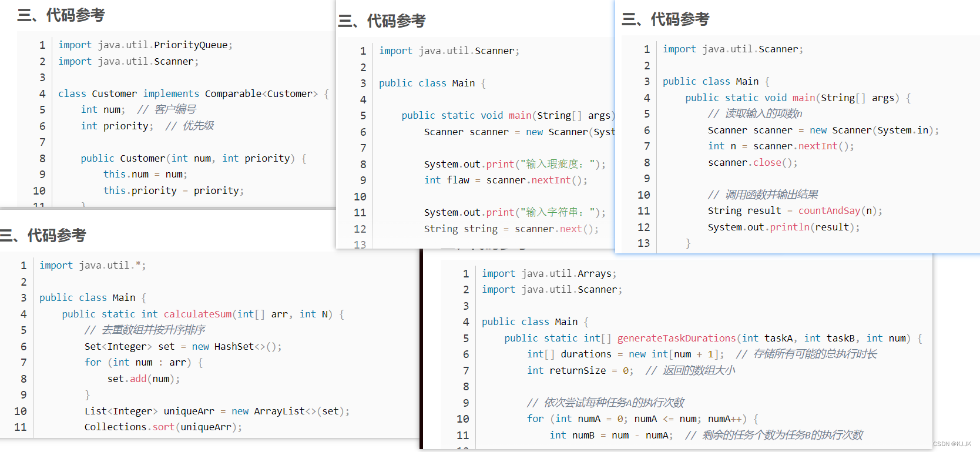Click the comment '// 读取输入的项数n'
Screen dimensions: 980x452
click(754, 114)
